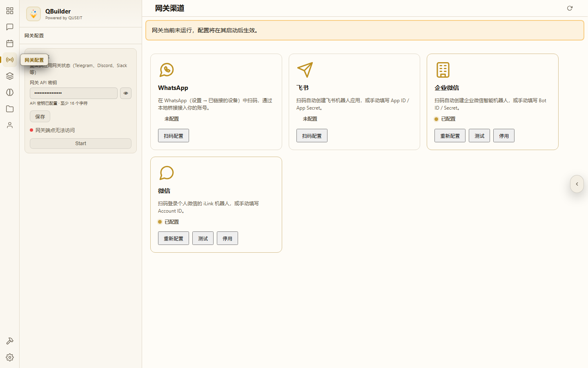The width and height of the screenshot is (588, 368).
Task: Click the 网关端点无法访问 status text
Action: (x=55, y=130)
